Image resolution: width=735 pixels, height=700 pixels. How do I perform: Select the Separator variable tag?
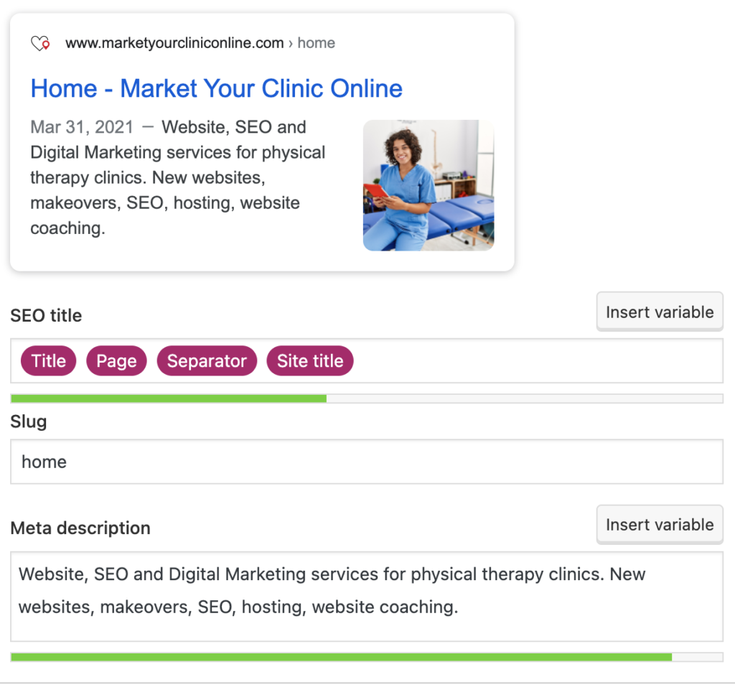[x=207, y=360]
